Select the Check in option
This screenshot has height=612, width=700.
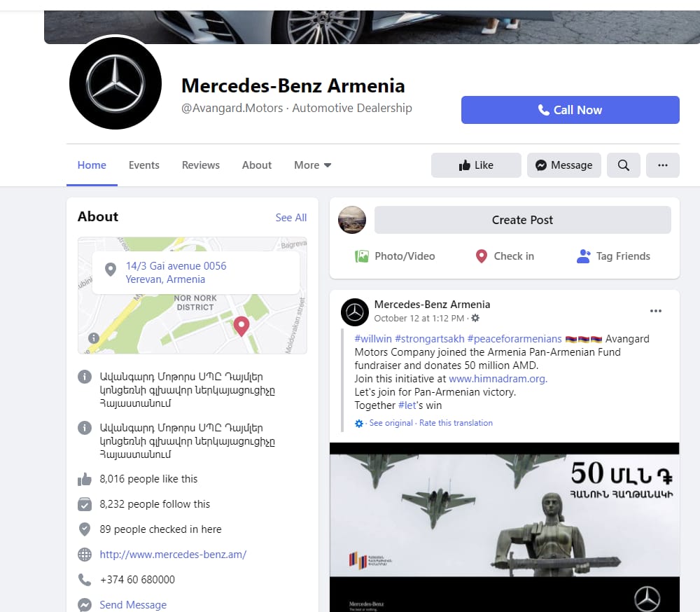[x=504, y=256]
